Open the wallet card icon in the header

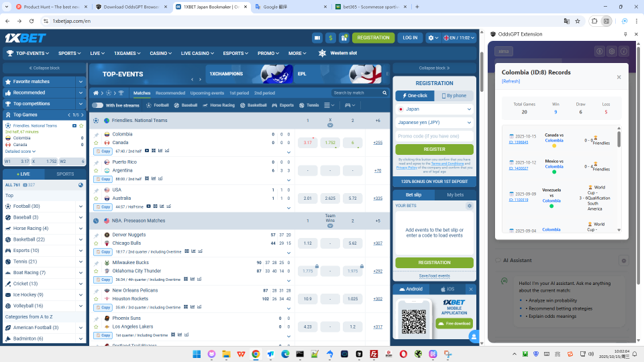click(x=317, y=38)
